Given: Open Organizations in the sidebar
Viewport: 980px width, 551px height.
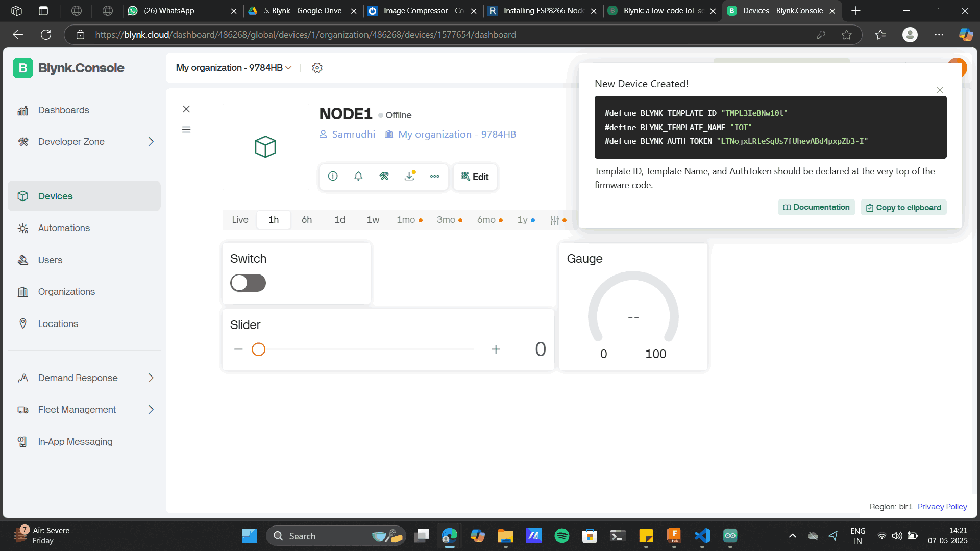Looking at the screenshot, I should click(x=84, y=292).
